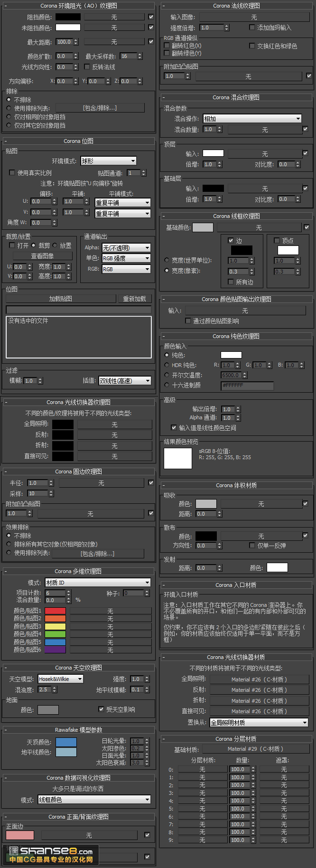Open the 插值 双线性(高速) dropdown
316x868 pixels.
[125, 381]
